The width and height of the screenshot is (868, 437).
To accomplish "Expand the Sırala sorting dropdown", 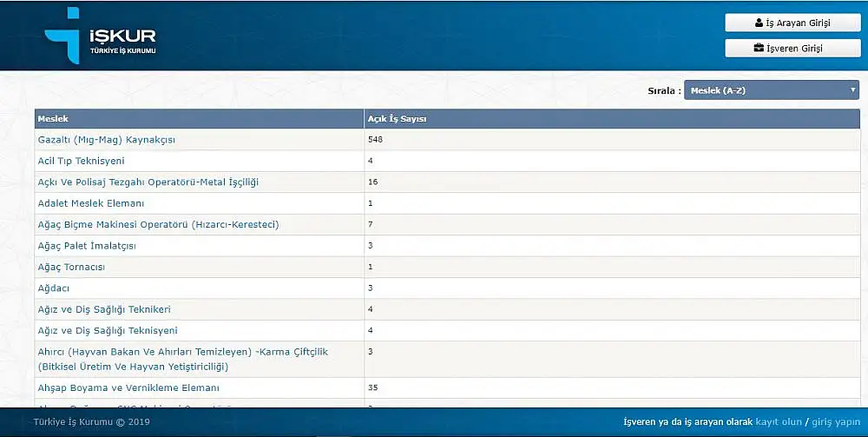I will (x=771, y=90).
